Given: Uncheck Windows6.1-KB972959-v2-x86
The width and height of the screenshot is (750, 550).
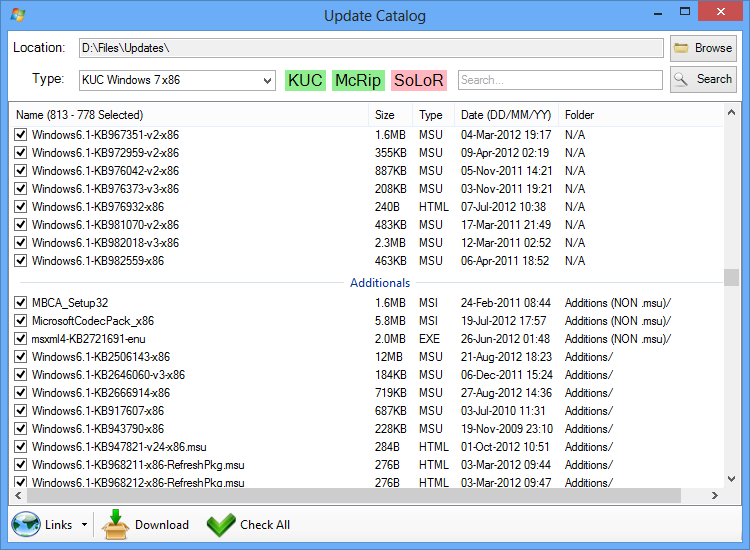Looking at the screenshot, I should 21,153.
